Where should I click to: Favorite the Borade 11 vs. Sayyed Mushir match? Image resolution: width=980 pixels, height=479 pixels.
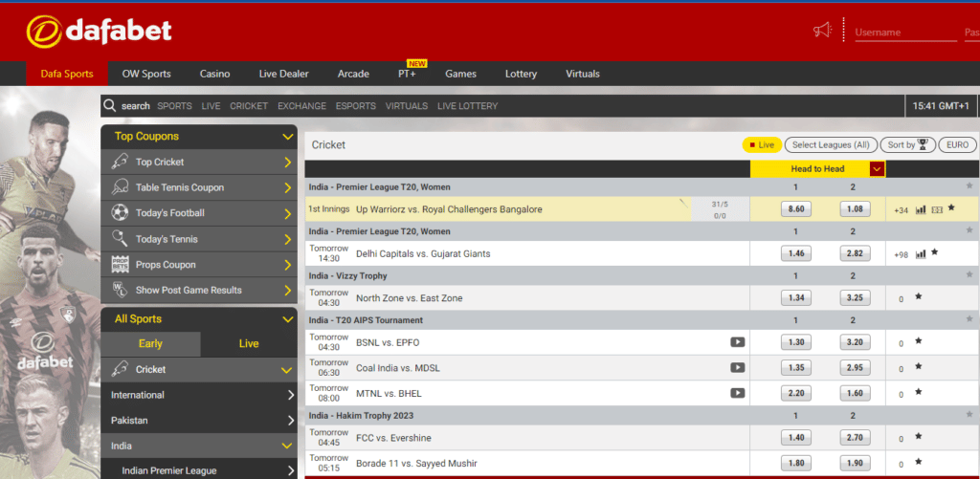(x=918, y=462)
